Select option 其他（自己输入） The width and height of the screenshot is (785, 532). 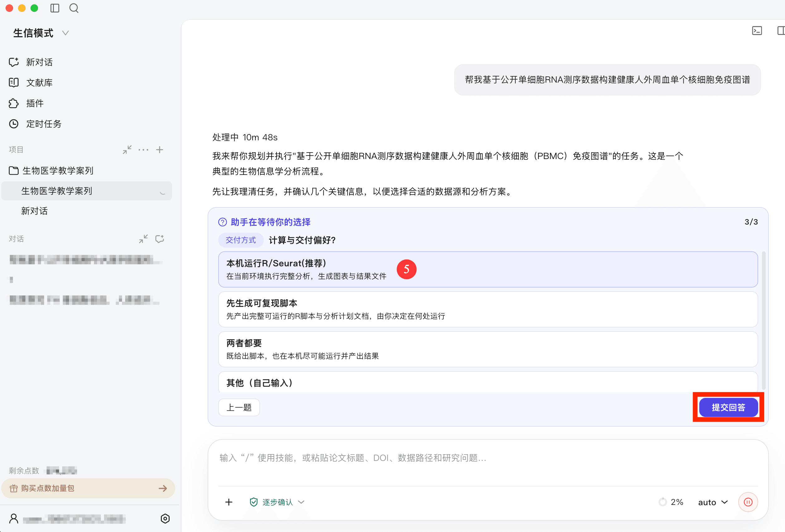tap(488, 382)
